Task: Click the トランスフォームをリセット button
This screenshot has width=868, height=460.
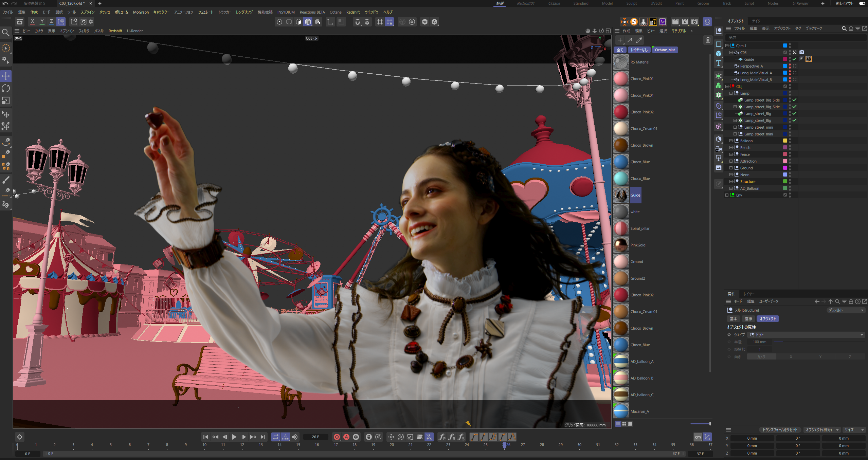Action: coord(779,430)
